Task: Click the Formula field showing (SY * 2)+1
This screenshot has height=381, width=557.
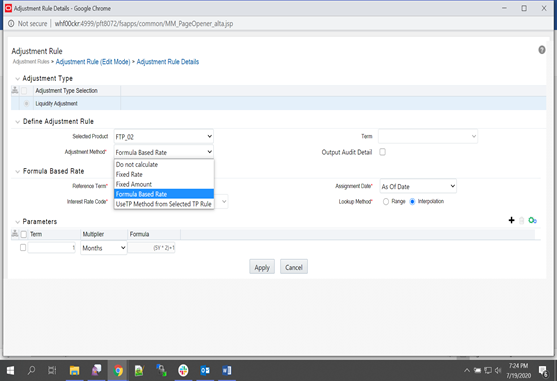Action: [x=151, y=247]
